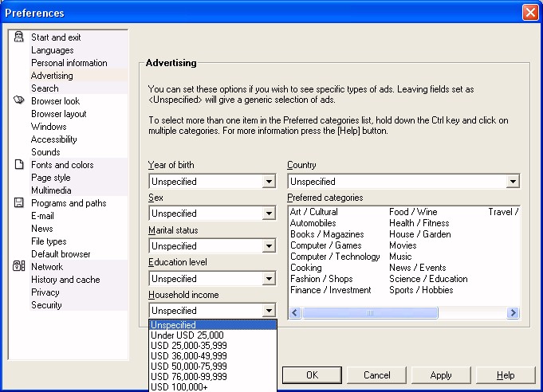This screenshot has width=543, height=392.
Task: Open the Marital status dropdown
Action: pyautogui.click(x=270, y=246)
